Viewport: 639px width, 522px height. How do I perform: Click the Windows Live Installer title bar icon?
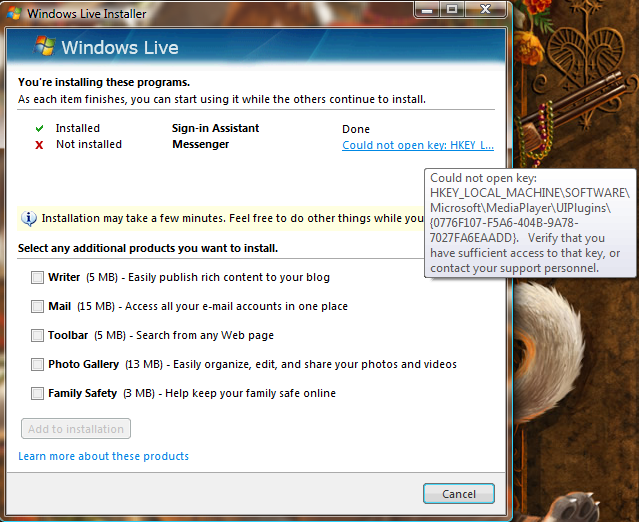pyautogui.click(x=14, y=13)
